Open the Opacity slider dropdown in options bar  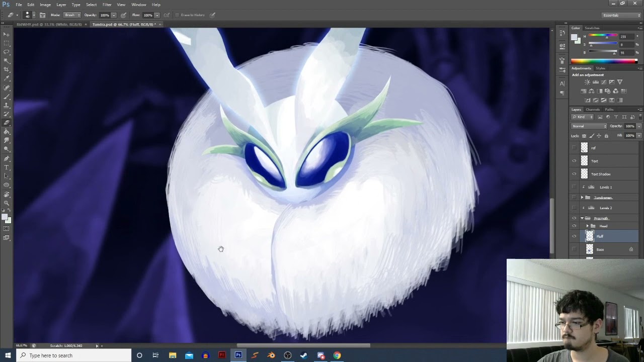coord(114,15)
